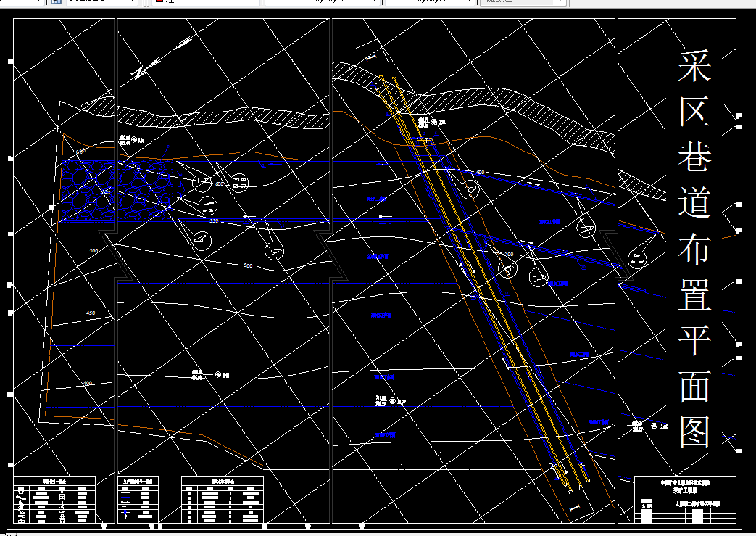Select the title character 区
Screen dimensions: 756x536
[x=695, y=111]
